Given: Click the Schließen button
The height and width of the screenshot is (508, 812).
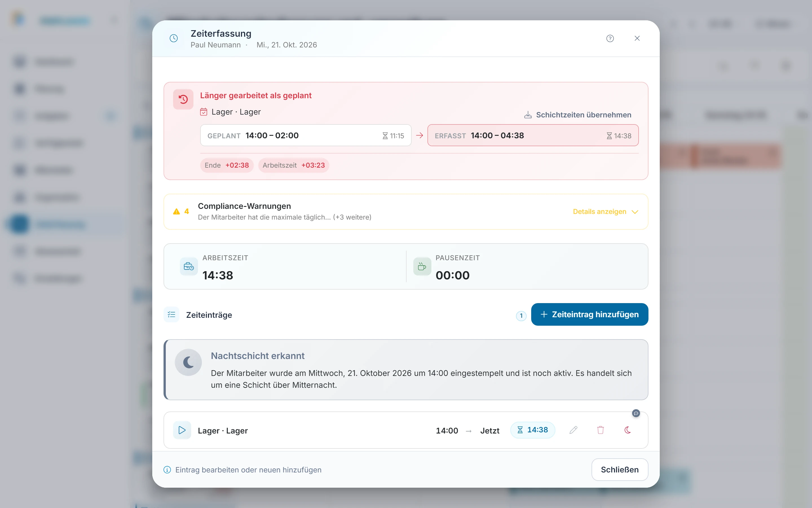Looking at the screenshot, I should pos(620,470).
